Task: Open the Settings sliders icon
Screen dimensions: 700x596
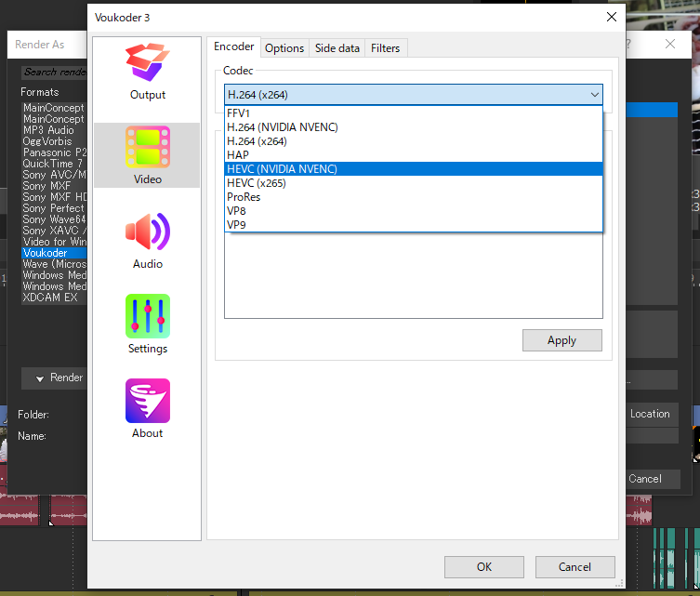Action: [148, 317]
